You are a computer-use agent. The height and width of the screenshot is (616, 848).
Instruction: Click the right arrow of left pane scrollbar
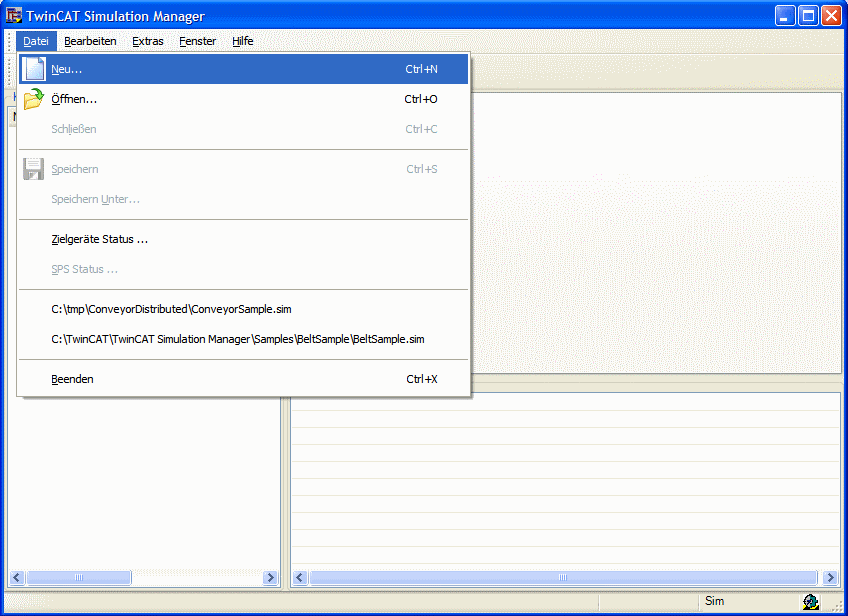[270, 578]
